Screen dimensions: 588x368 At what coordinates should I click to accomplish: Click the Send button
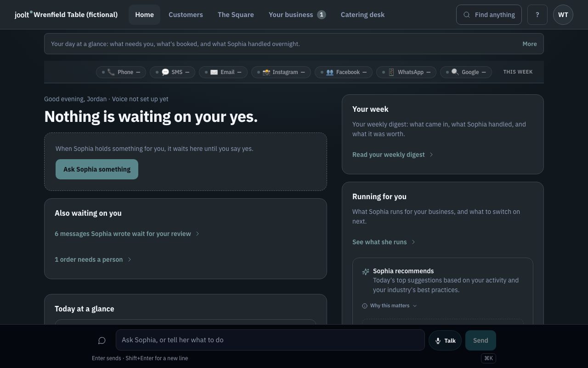[481, 340]
